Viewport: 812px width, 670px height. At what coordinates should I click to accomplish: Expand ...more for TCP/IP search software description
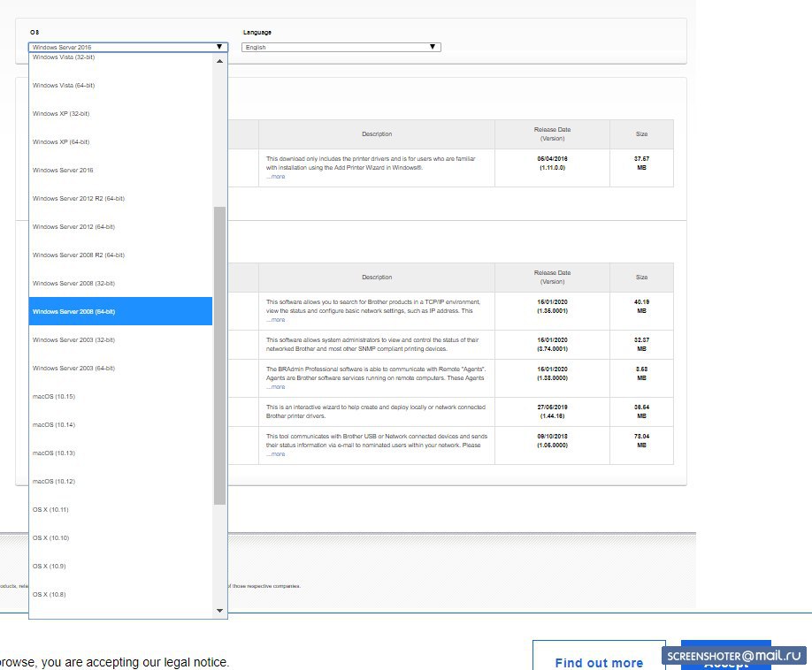[x=275, y=320]
